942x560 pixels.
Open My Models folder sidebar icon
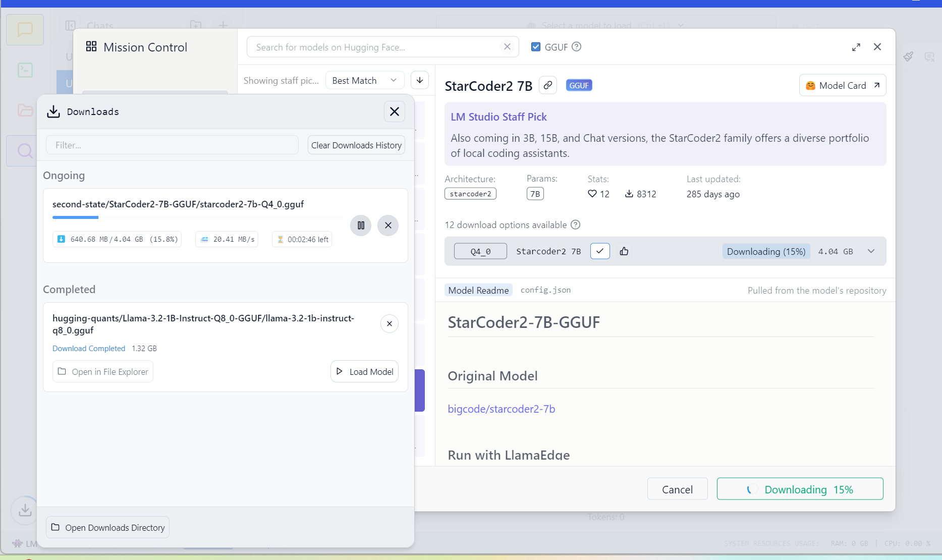pyautogui.click(x=25, y=110)
